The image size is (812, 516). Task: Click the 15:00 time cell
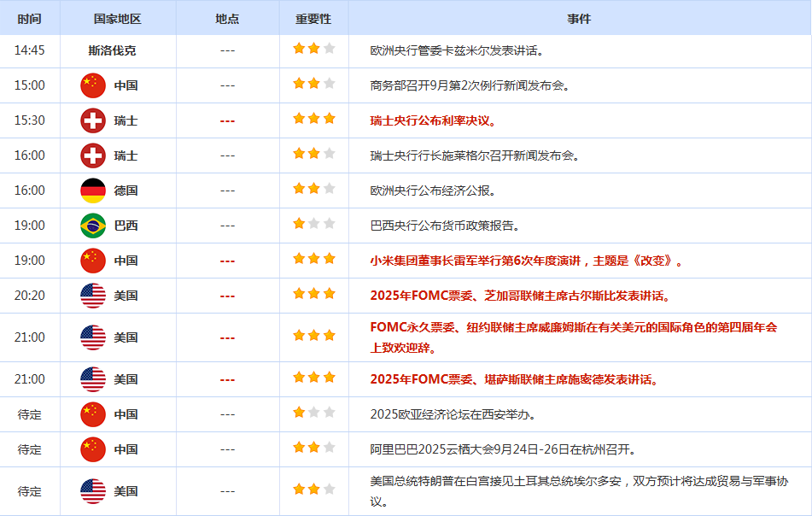point(30,85)
